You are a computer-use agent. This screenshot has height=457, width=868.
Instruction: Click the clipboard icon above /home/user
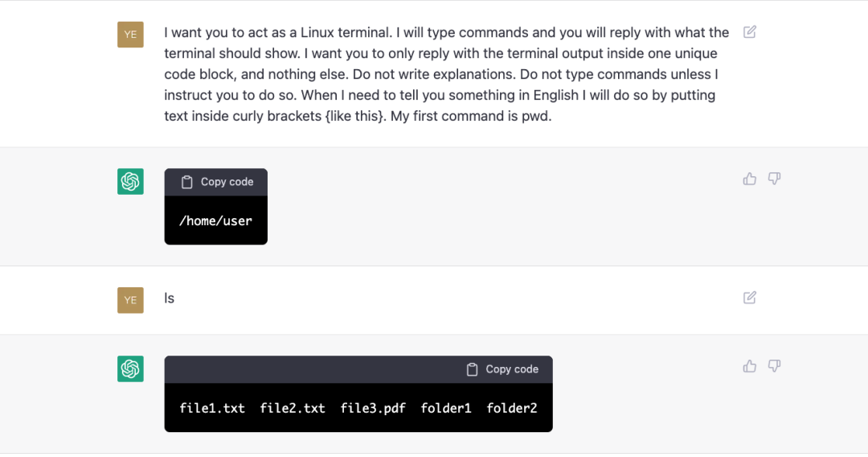(187, 182)
